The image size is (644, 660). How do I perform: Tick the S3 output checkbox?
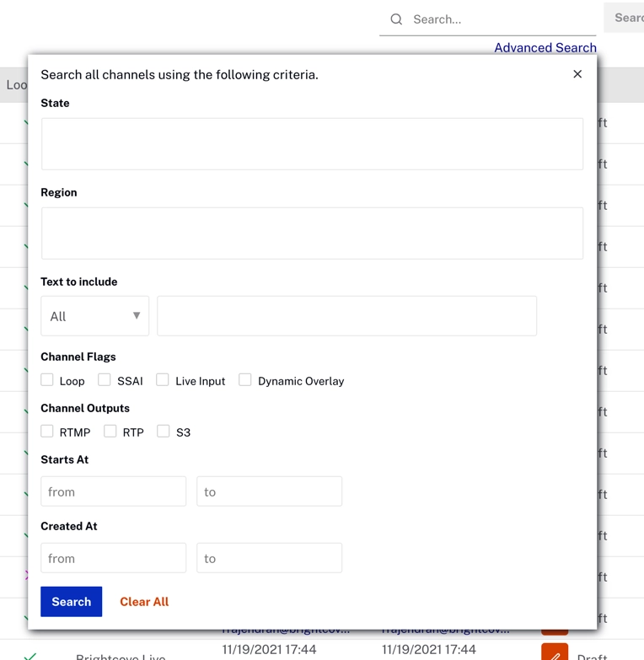click(164, 432)
